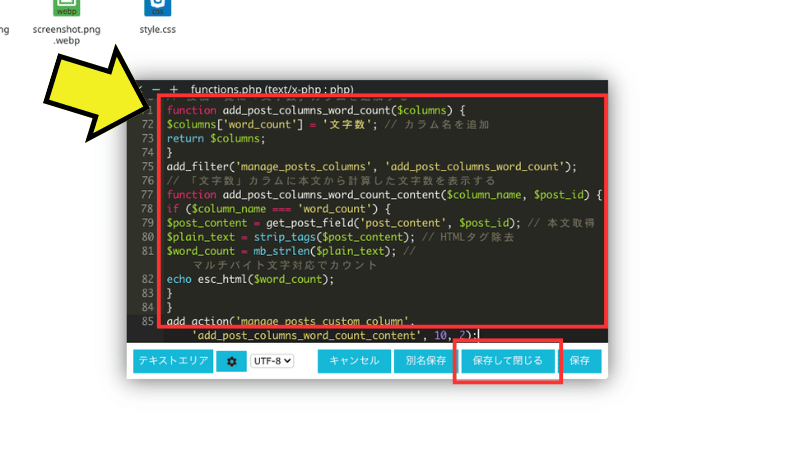This screenshot has width=800, height=450.
Task: Click the functions.php title in editor header
Action: (x=271, y=89)
